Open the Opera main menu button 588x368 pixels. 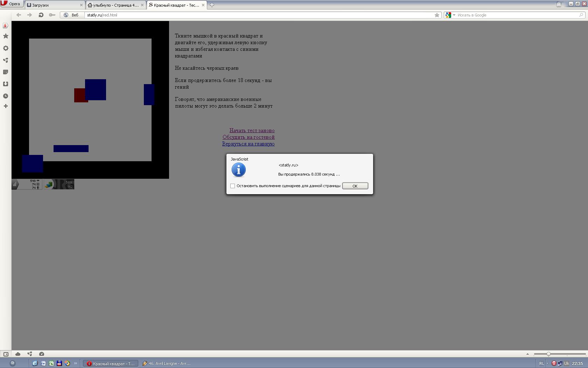pyautogui.click(x=12, y=4)
